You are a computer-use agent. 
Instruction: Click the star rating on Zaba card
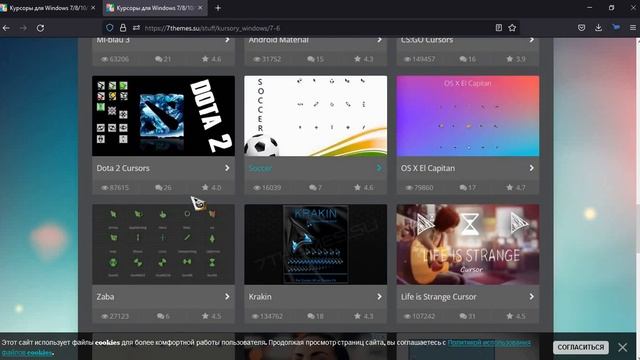pos(205,316)
